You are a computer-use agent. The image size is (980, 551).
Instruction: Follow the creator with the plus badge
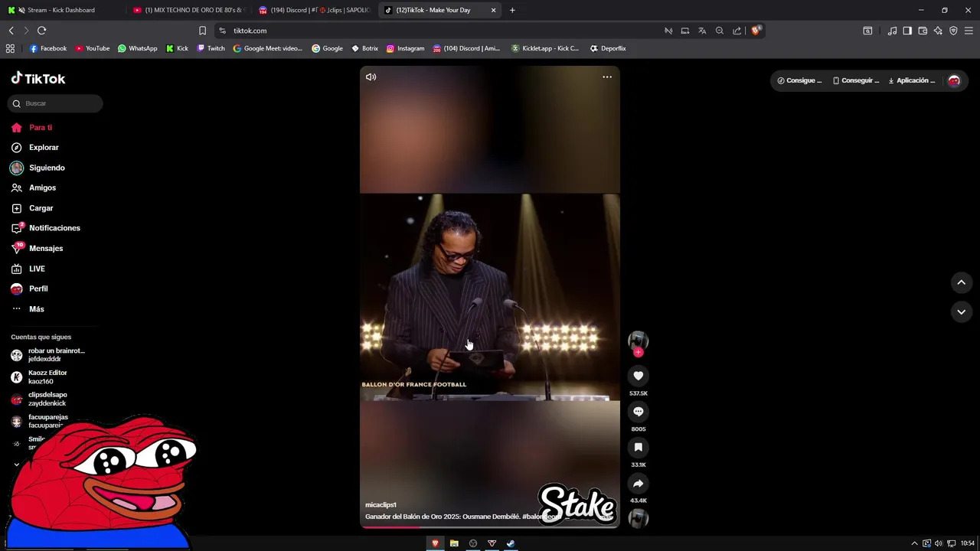pyautogui.click(x=638, y=352)
